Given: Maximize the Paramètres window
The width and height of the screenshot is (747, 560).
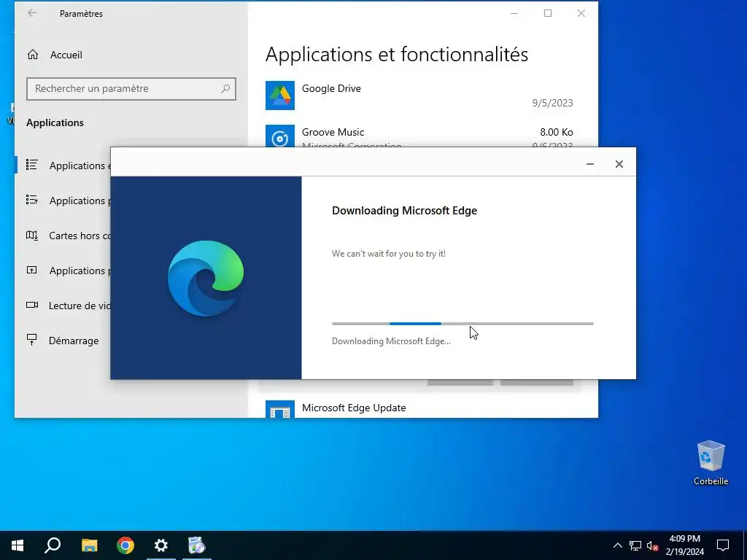Looking at the screenshot, I should [548, 13].
